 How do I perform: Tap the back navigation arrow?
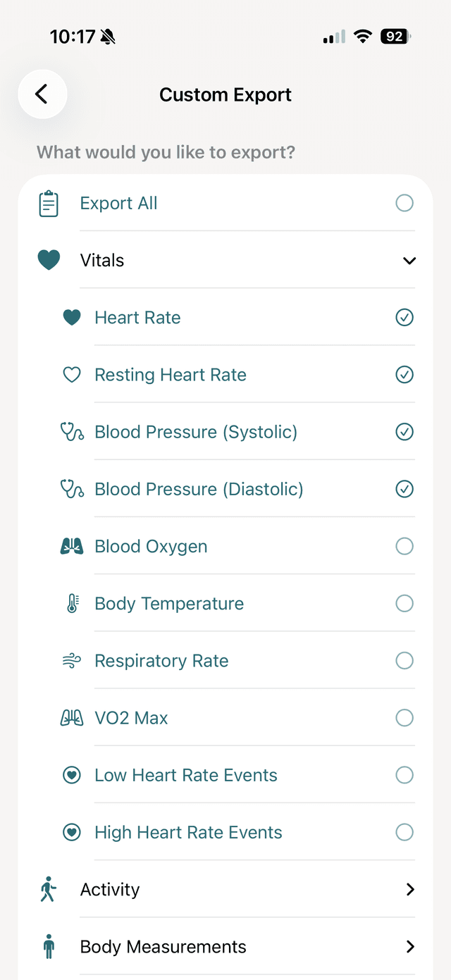coord(42,94)
